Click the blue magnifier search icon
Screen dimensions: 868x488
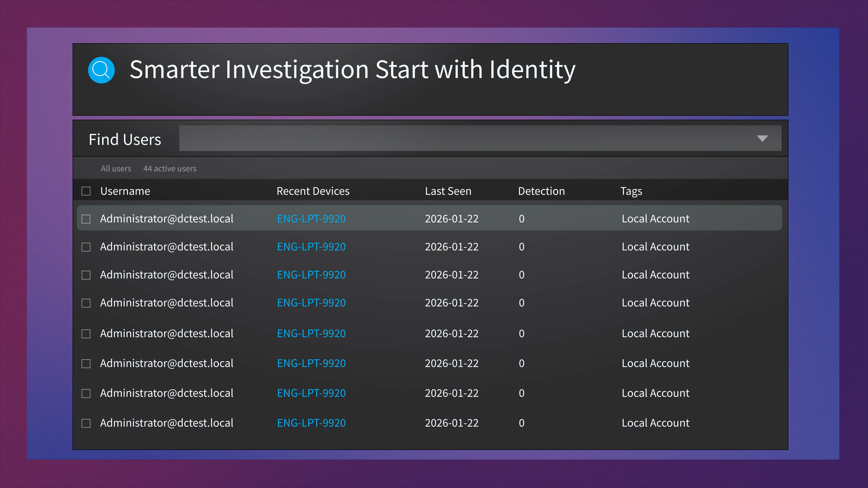click(101, 70)
